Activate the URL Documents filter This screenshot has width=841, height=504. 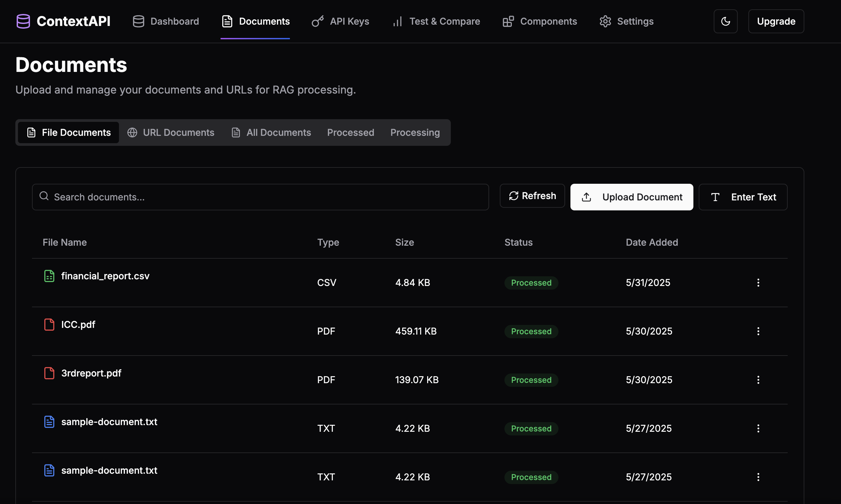click(x=171, y=132)
